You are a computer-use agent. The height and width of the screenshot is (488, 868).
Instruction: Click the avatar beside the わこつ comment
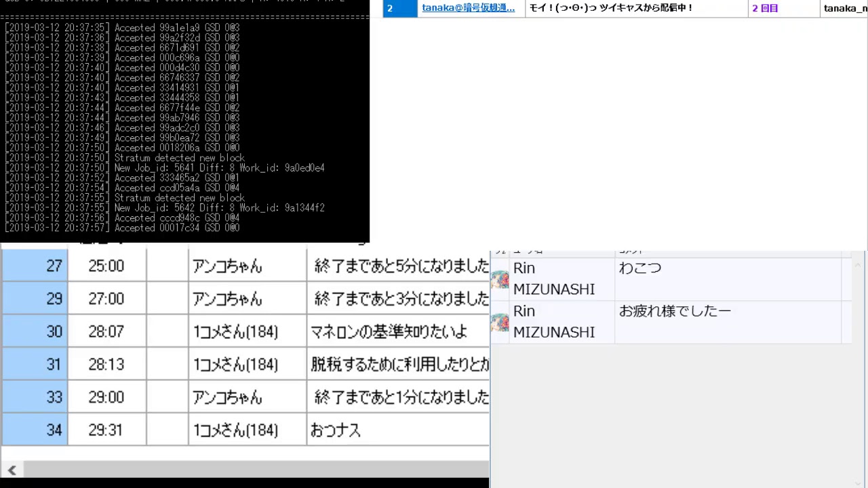[x=500, y=279]
